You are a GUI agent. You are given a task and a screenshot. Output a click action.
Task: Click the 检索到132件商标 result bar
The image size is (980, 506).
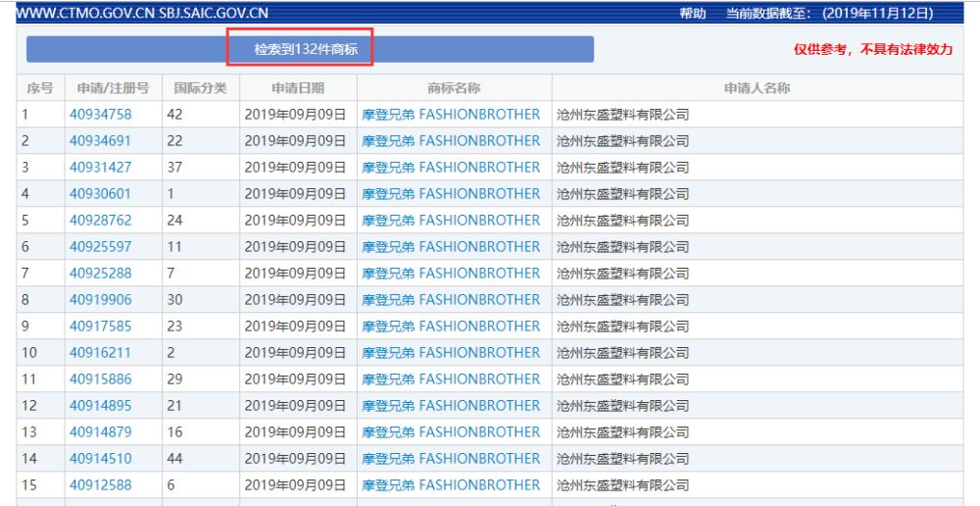click(x=310, y=49)
